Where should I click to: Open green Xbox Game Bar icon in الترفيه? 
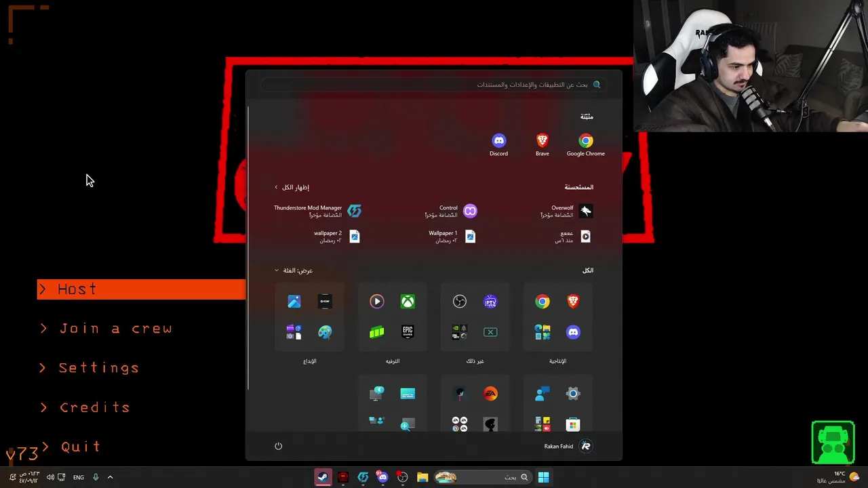coord(377,332)
